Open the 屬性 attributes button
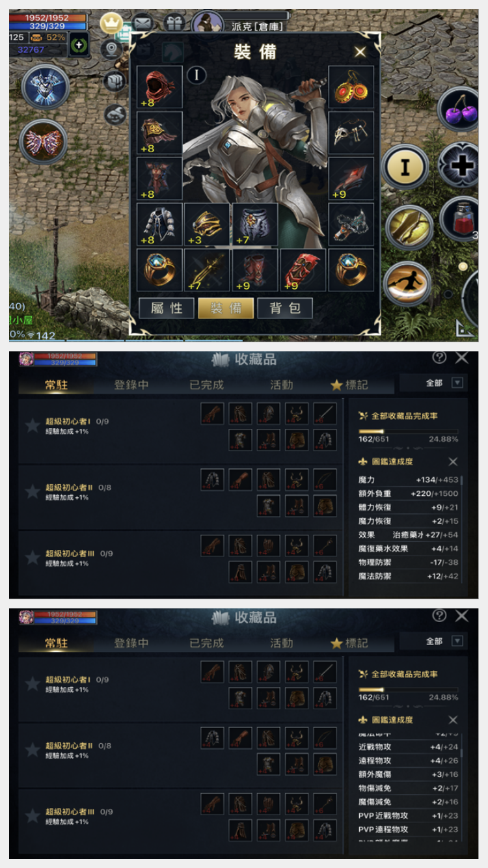The width and height of the screenshot is (488, 868). click(167, 308)
